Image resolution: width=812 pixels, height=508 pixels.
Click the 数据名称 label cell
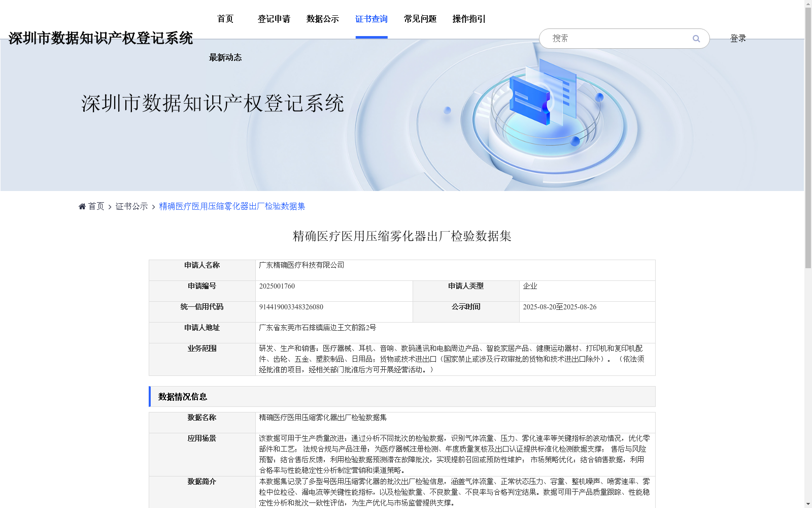click(202, 423)
